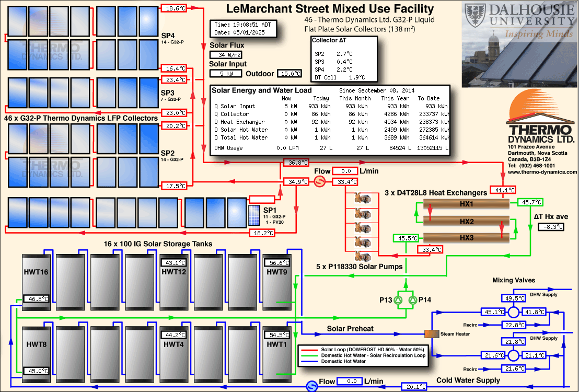The height and width of the screenshot is (392, 579).
Task: Click the SP1 18.2°C reading
Action: click(262, 233)
